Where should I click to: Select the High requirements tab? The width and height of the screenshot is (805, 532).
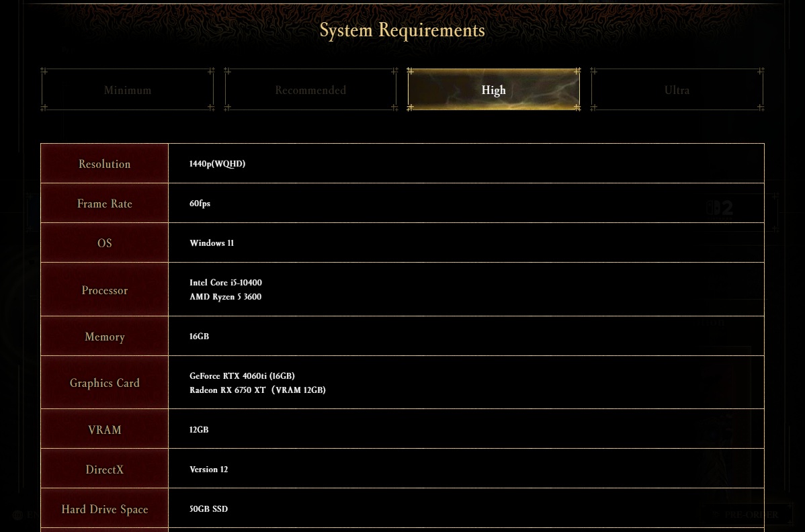[x=493, y=90]
